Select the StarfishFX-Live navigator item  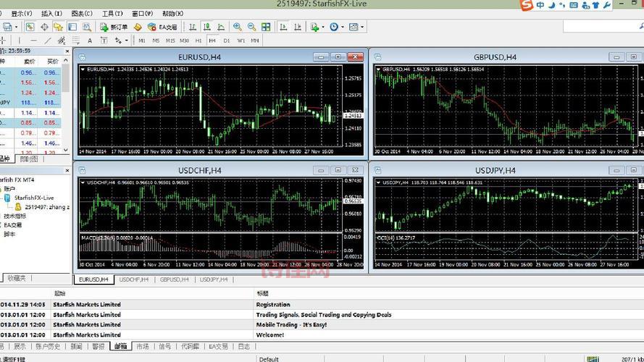pyautogui.click(x=34, y=198)
